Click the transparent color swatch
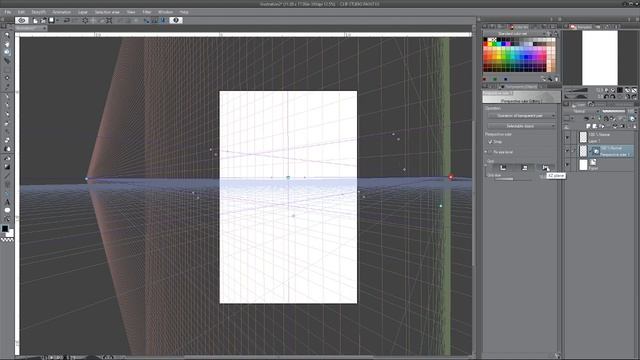This screenshot has width=640, height=360. coord(7,240)
